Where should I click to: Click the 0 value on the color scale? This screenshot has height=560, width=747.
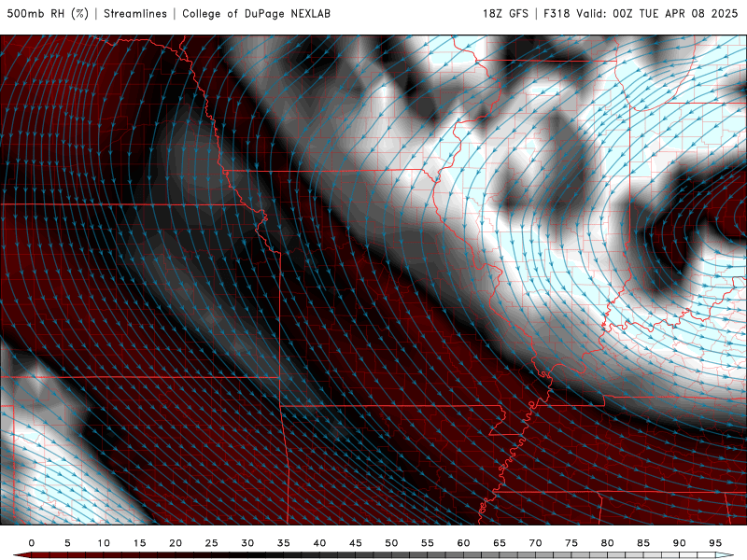click(32, 543)
